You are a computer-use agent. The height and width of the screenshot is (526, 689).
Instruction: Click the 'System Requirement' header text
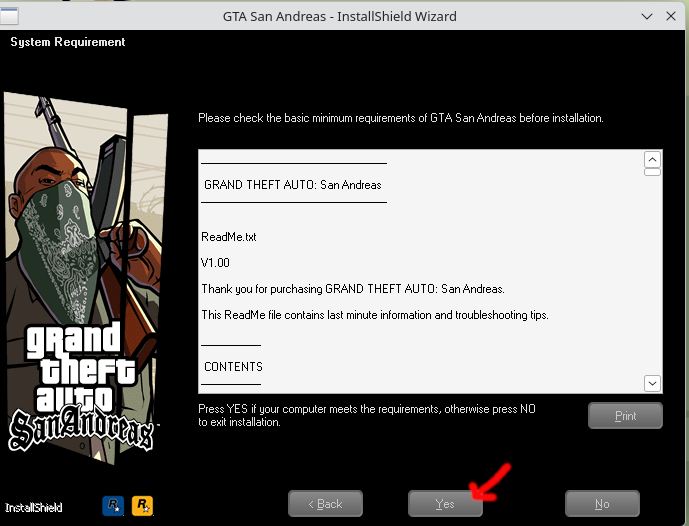68,42
